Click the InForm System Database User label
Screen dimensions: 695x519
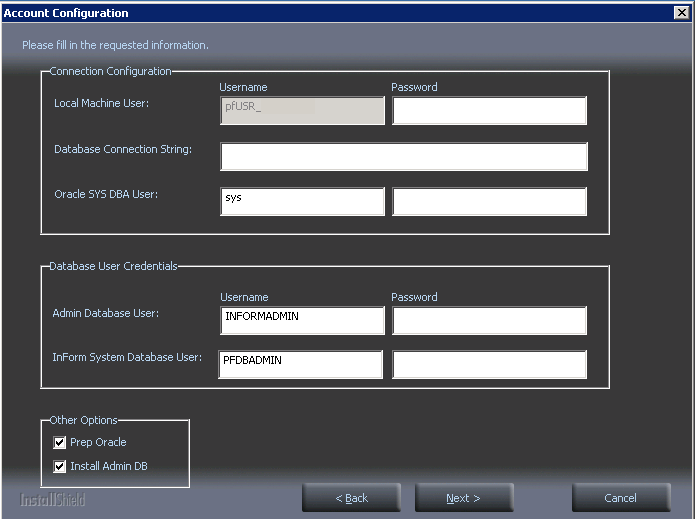[127, 357]
